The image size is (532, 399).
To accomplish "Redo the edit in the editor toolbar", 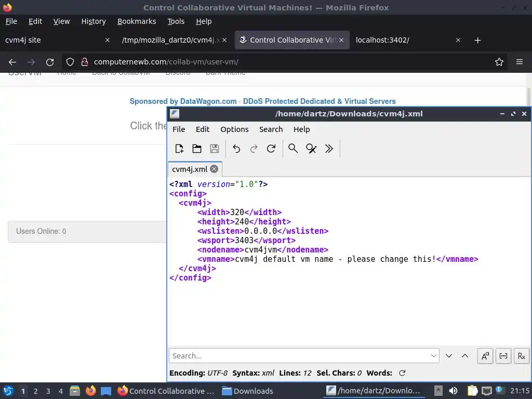I will [x=254, y=149].
